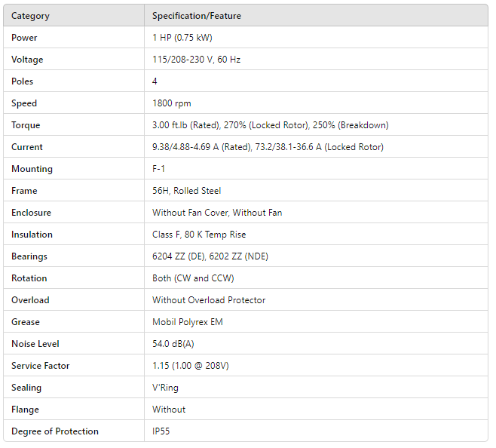Select the 115/208-230 V, 60 Hz voltage cell

click(x=196, y=60)
